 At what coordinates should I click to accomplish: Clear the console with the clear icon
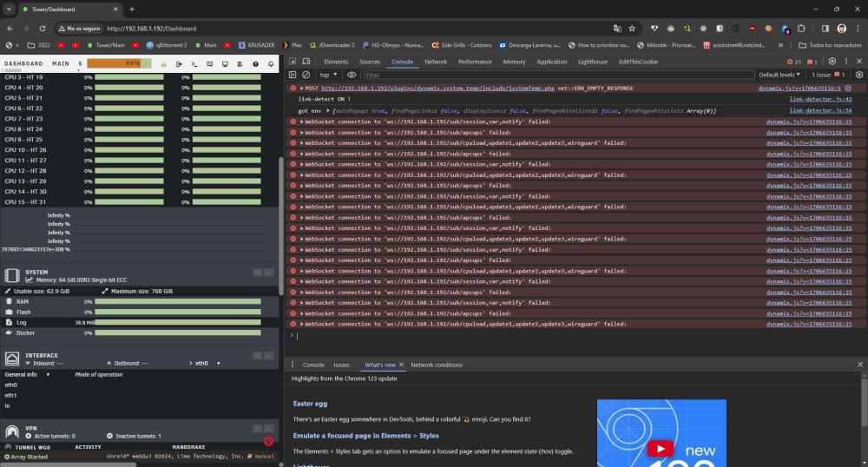[x=306, y=75]
